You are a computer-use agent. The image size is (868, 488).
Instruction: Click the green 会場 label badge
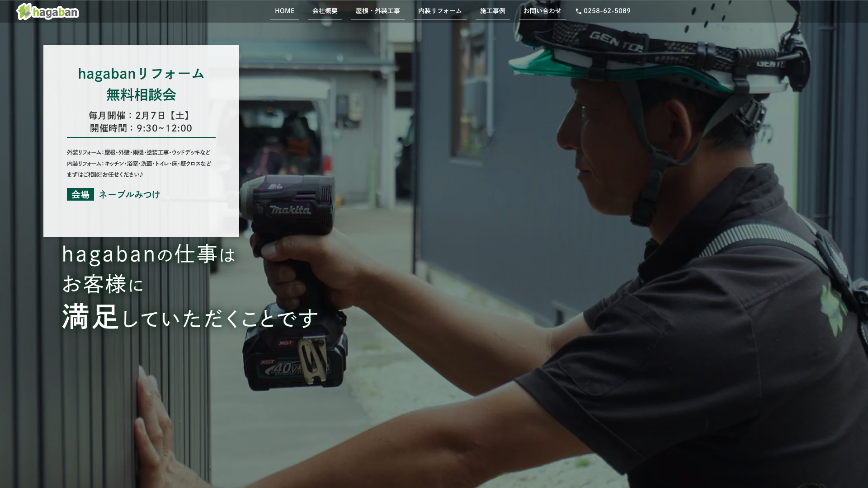tap(80, 194)
